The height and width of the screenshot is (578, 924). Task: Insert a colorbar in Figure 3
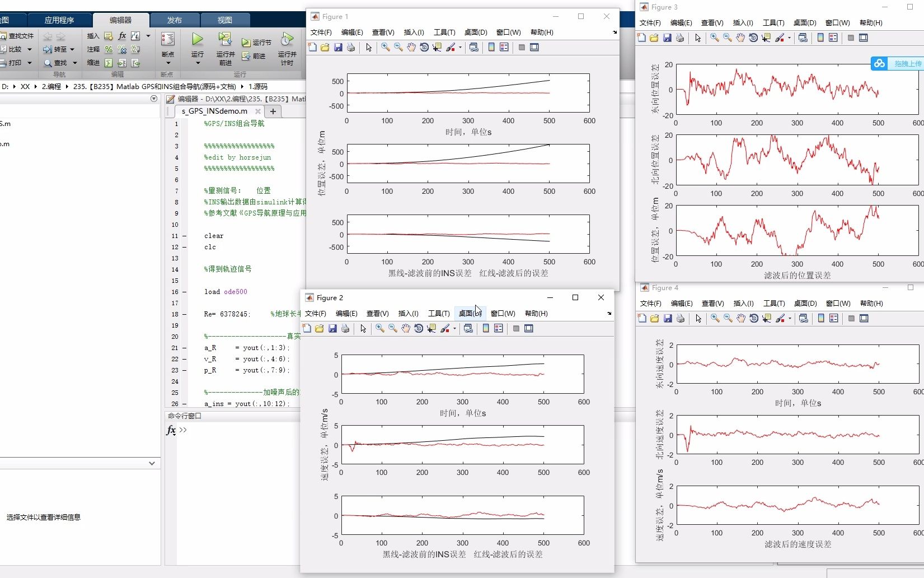point(820,38)
